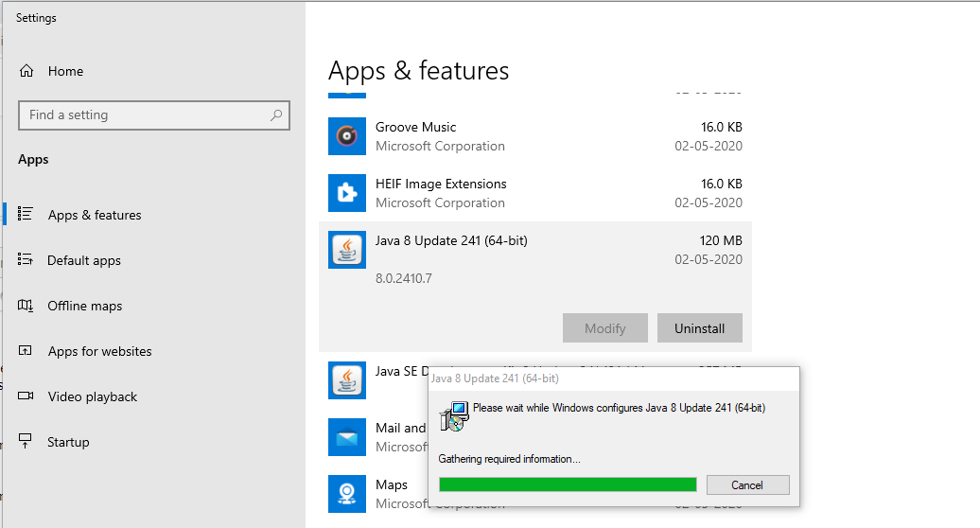Open Video playback settings
This screenshot has height=528, width=980.
click(x=93, y=396)
